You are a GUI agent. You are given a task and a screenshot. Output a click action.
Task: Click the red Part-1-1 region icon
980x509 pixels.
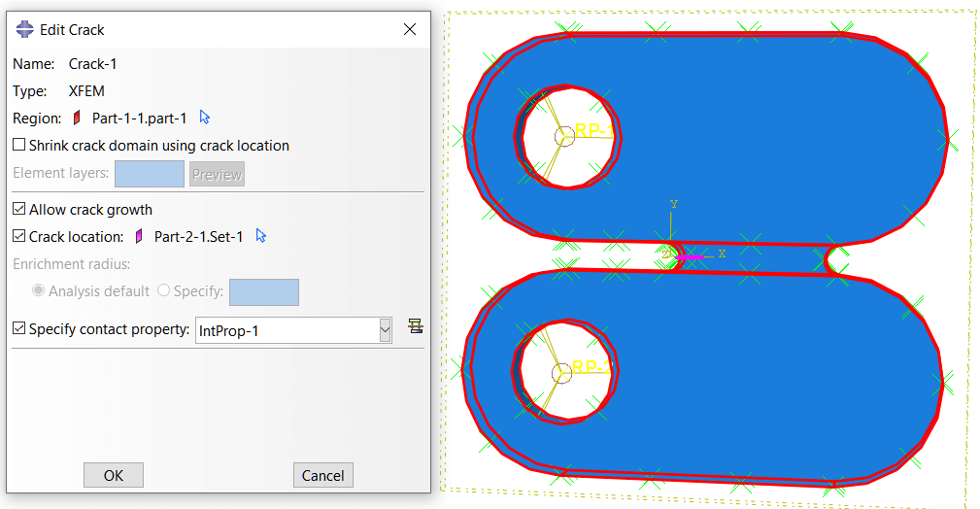(x=78, y=119)
